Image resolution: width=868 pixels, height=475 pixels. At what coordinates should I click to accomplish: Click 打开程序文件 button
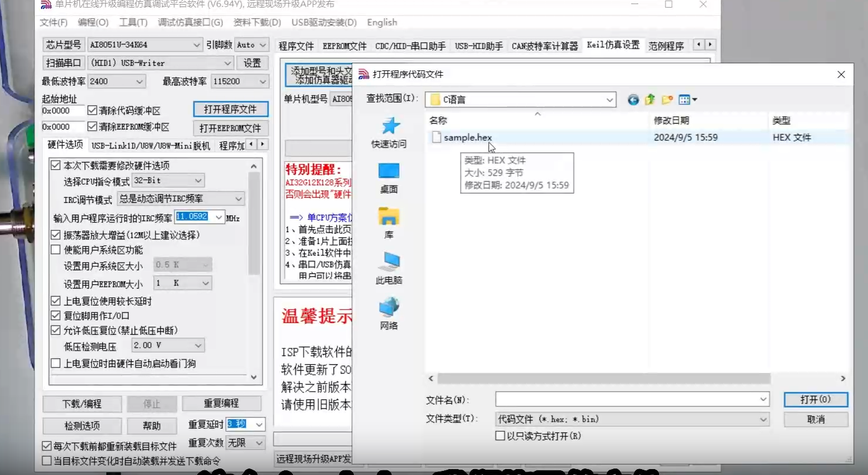click(231, 109)
